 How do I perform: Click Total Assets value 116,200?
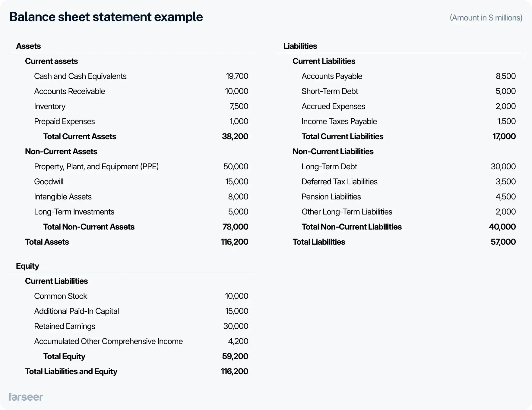point(234,242)
